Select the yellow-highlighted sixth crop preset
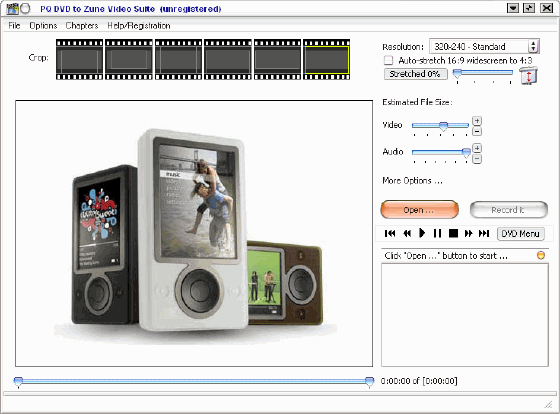Screen dimensions: 560x414 [326, 59]
